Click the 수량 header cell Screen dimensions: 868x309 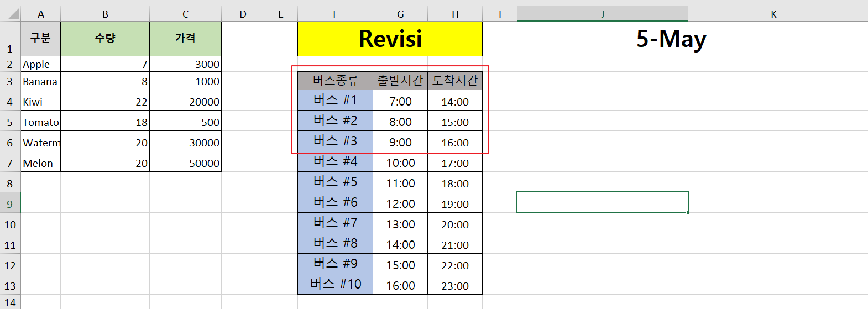click(105, 39)
